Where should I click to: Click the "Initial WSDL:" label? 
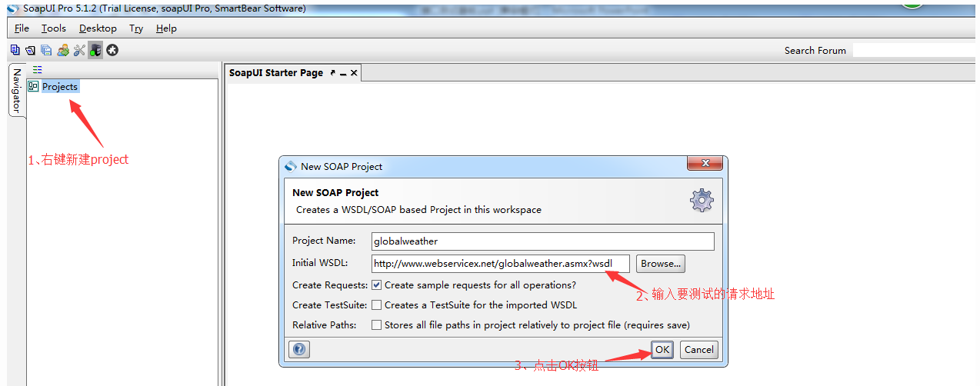(x=320, y=263)
